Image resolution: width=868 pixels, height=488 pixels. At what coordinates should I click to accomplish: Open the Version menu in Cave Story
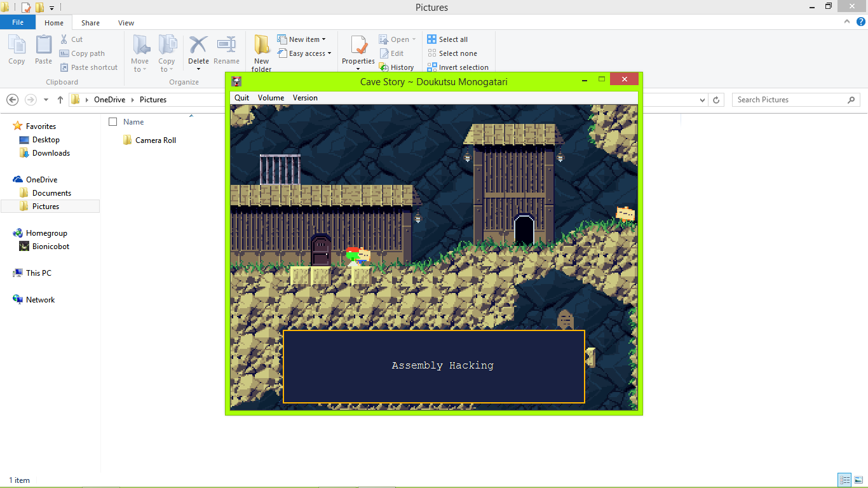click(305, 98)
